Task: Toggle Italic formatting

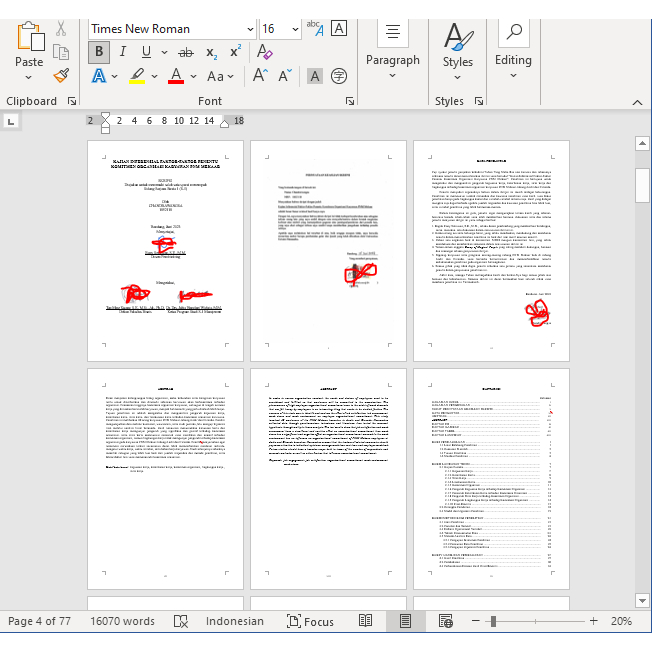Action: (x=123, y=52)
